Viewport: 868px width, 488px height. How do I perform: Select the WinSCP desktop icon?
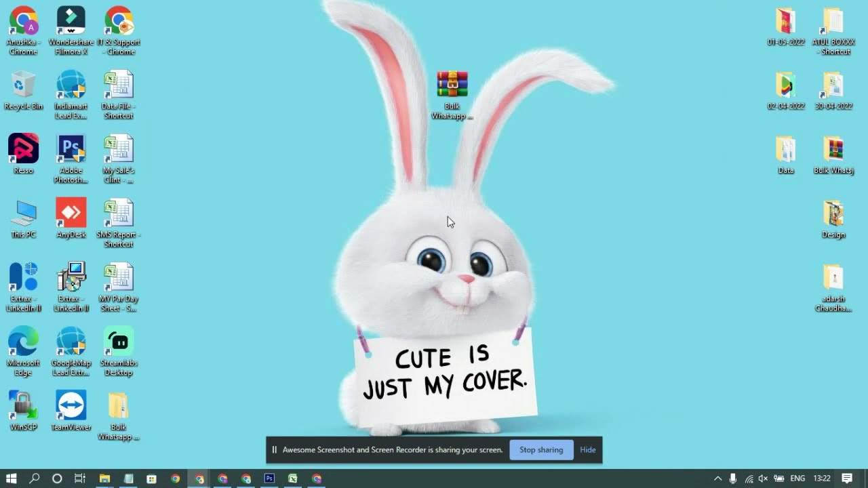pos(23,411)
